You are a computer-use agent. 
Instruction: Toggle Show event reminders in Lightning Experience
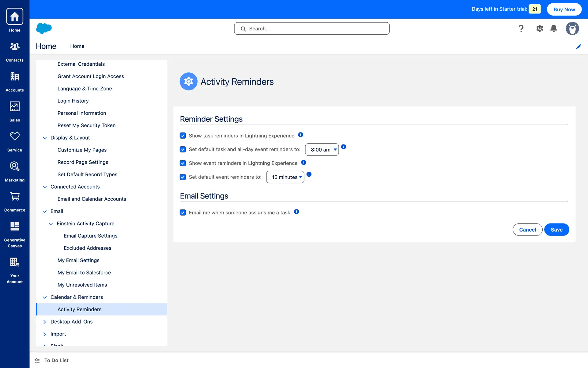183,163
